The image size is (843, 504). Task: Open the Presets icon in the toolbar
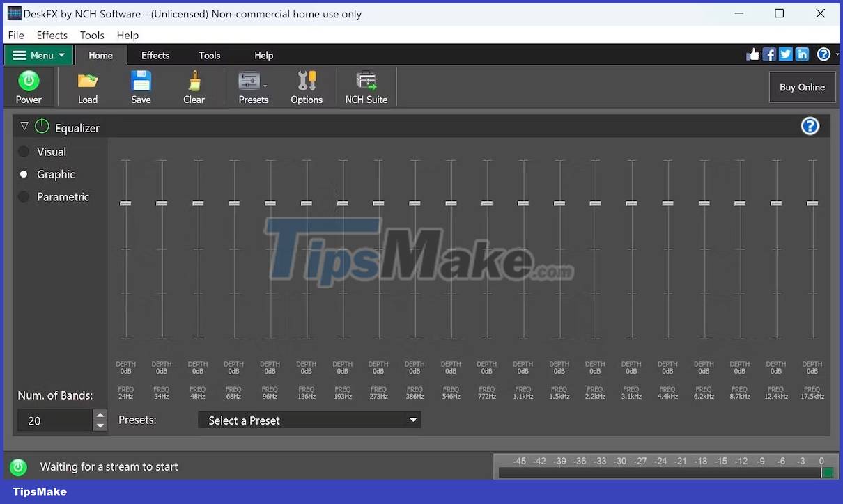click(x=252, y=85)
